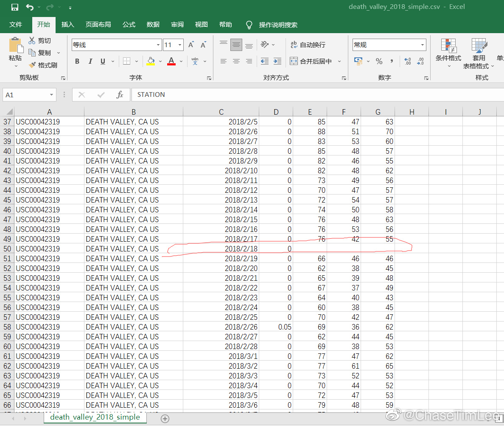Image resolution: width=504 pixels, height=426 pixels.
Task: Click the Save icon in quick access toolbar
Action: tap(15, 7)
